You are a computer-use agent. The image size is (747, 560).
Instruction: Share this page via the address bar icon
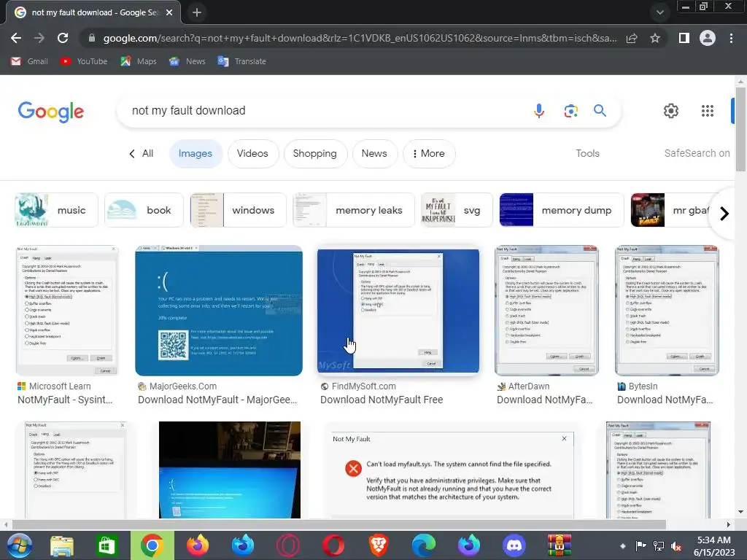coord(632,38)
